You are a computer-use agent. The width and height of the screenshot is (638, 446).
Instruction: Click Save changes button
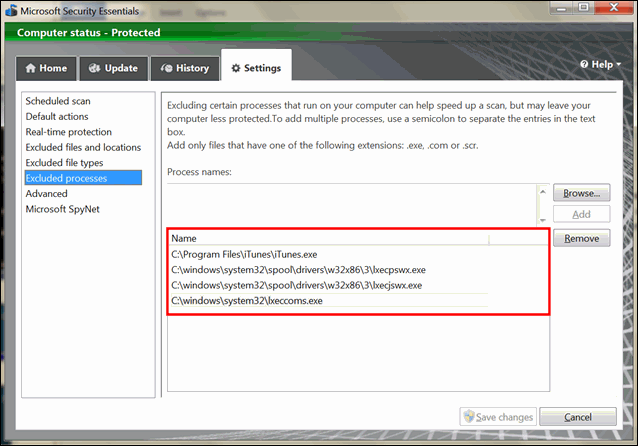498,417
